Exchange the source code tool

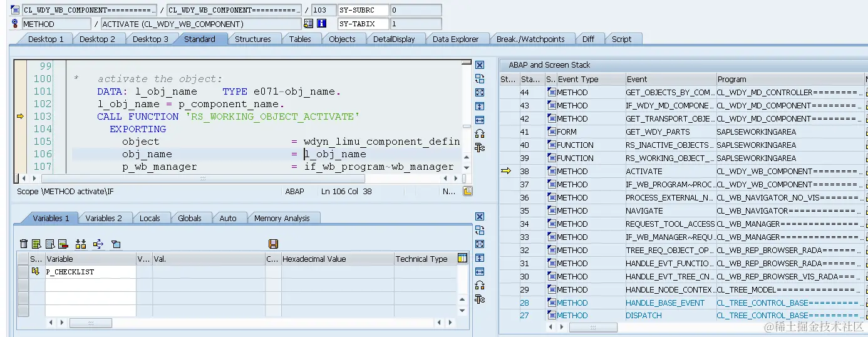click(480, 79)
